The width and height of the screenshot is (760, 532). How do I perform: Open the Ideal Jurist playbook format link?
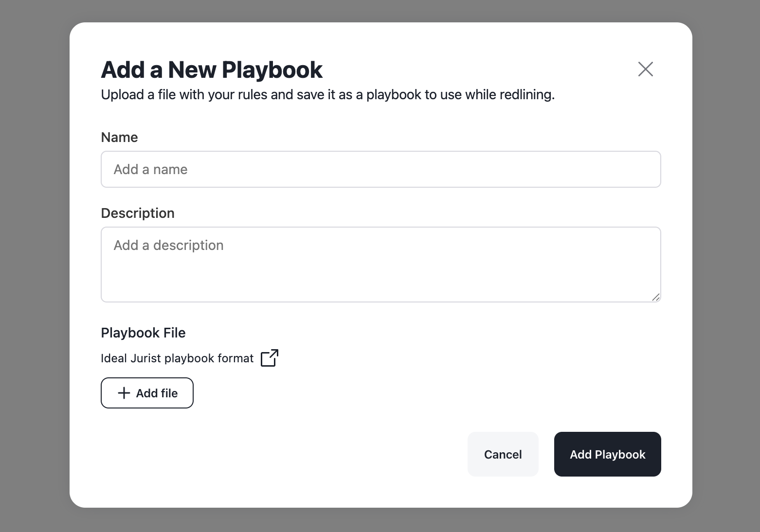[x=177, y=358]
